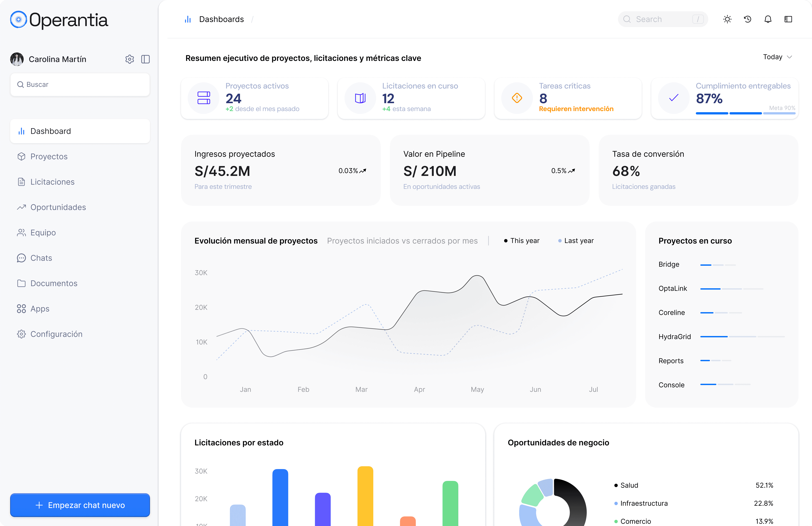Viewport: 812px width, 526px height.
Task: Expand the profile sidebar panel next to Carolina Martín
Action: click(x=146, y=59)
